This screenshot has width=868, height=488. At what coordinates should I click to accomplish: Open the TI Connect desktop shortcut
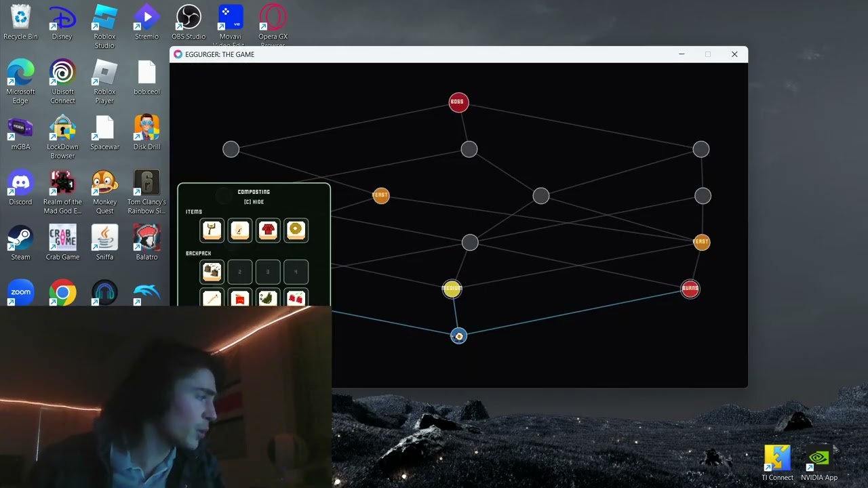(x=777, y=463)
